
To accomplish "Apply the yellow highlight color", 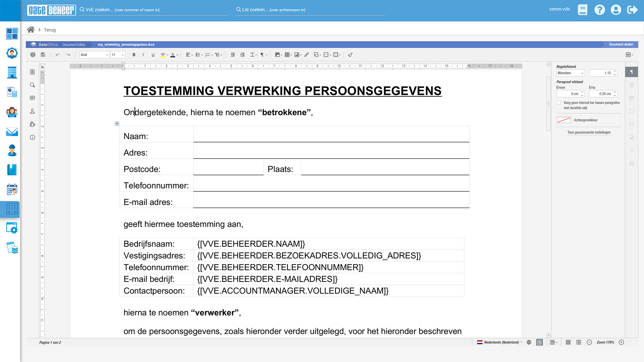I will (x=163, y=55).
